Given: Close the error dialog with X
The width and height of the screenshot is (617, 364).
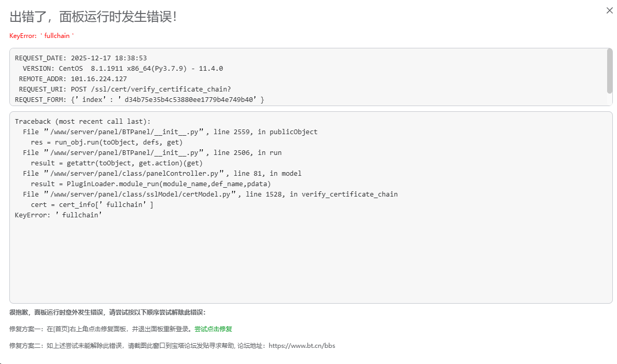Looking at the screenshot, I should [x=609, y=10].
